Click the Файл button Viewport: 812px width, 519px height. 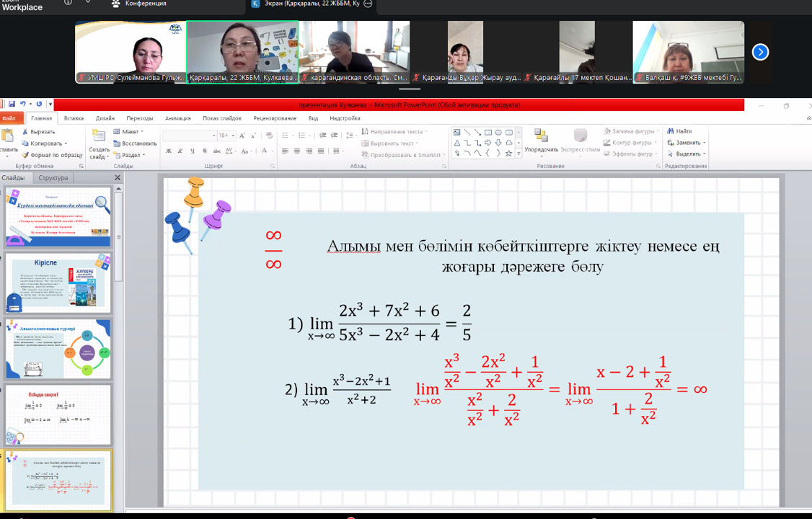(9, 118)
